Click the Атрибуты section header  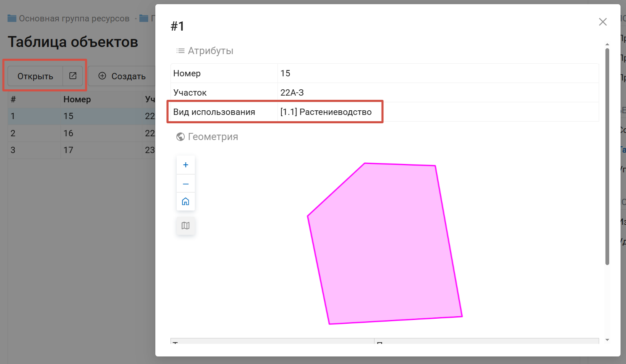click(210, 51)
